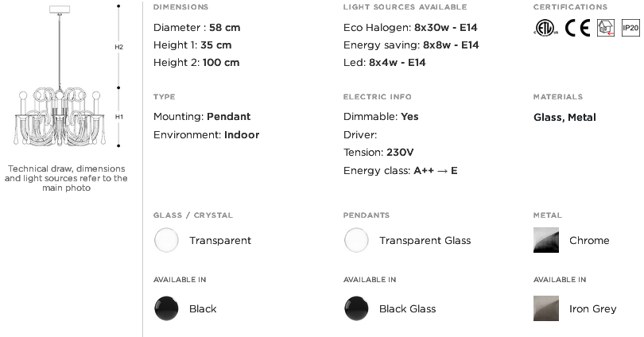Choose the Black Glass pendants swatch

click(x=356, y=308)
